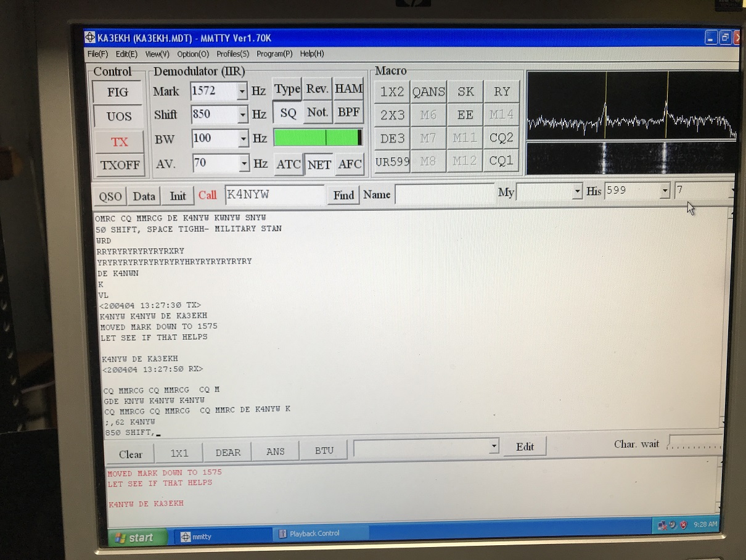Open the Option(O) menu

(x=193, y=54)
